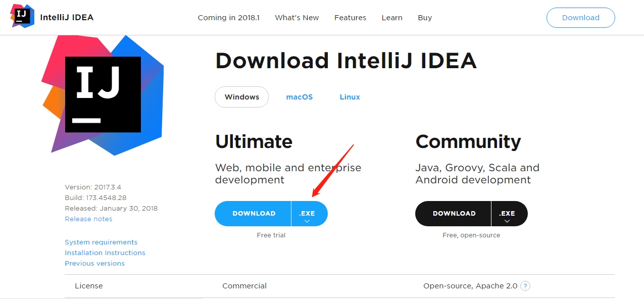Open Coming in 2018.1 menu item
644x299 pixels.
(x=228, y=18)
